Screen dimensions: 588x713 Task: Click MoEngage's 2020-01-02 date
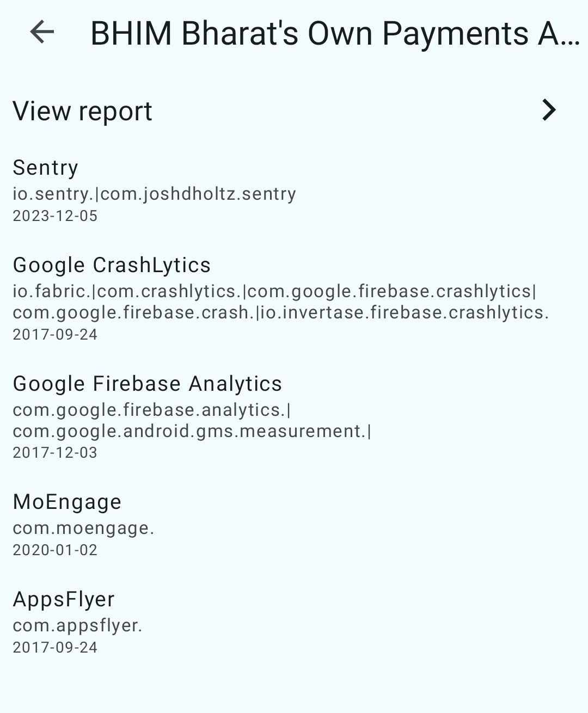click(55, 550)
